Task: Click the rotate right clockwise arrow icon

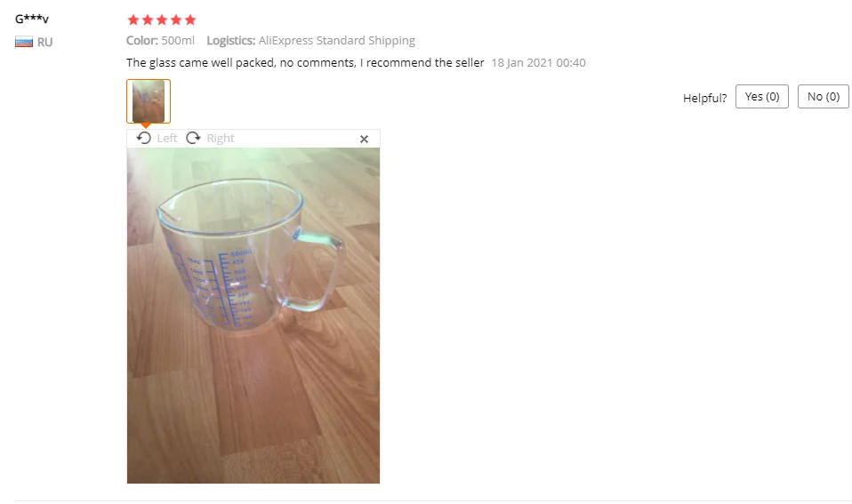Action: (x=193, y=138)
